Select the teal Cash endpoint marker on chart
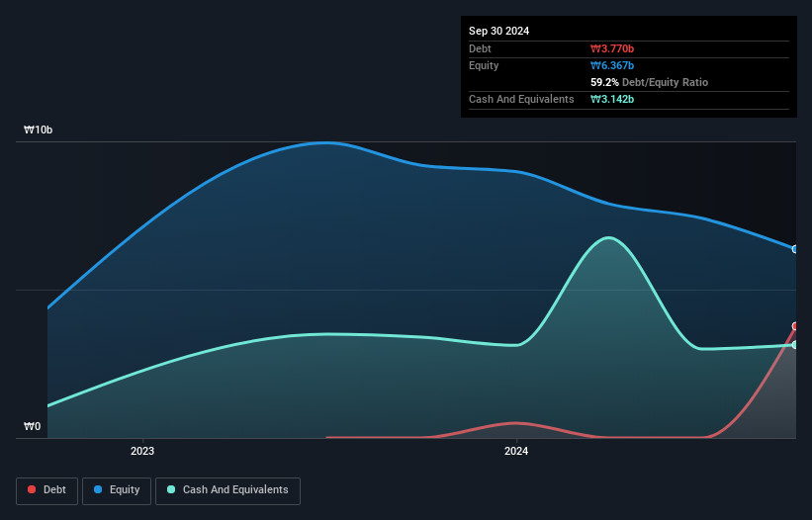This screenshot has height=520, width=812. pyautogui.click(x=794, y=345)
